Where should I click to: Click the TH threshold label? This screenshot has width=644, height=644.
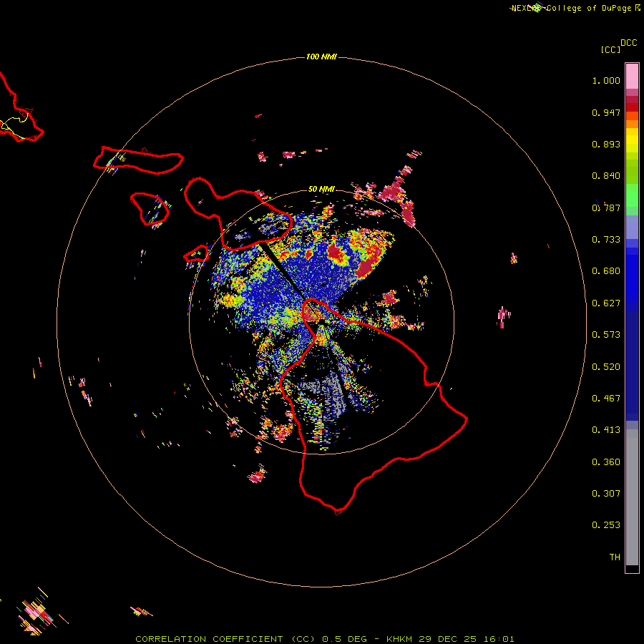(615, 557)
